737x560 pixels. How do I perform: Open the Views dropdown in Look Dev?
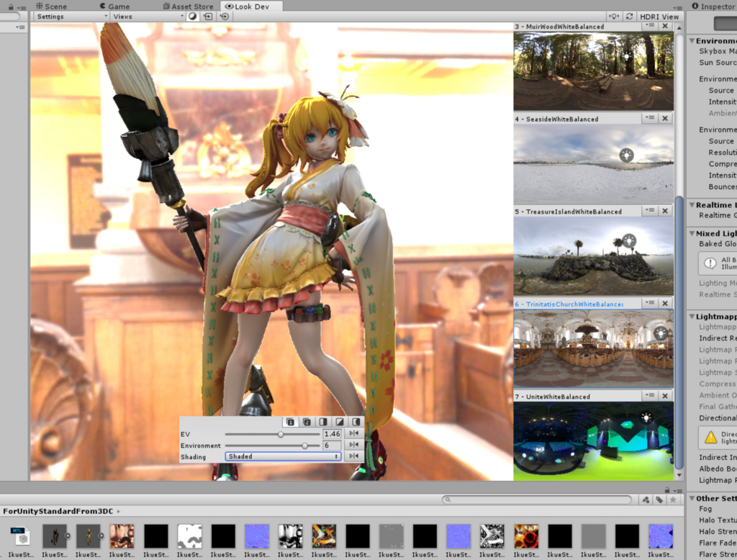pyautogui.click(x=148, y=17)
